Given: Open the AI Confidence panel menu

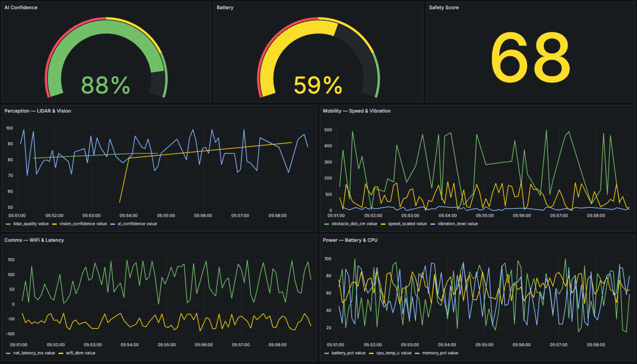Looking at the screenshot, I should point(20,7).
